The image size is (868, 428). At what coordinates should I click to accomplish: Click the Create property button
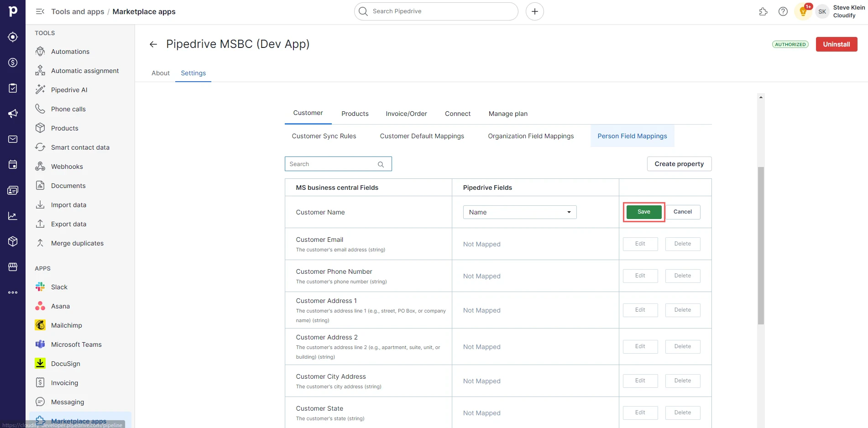point(679,164)
